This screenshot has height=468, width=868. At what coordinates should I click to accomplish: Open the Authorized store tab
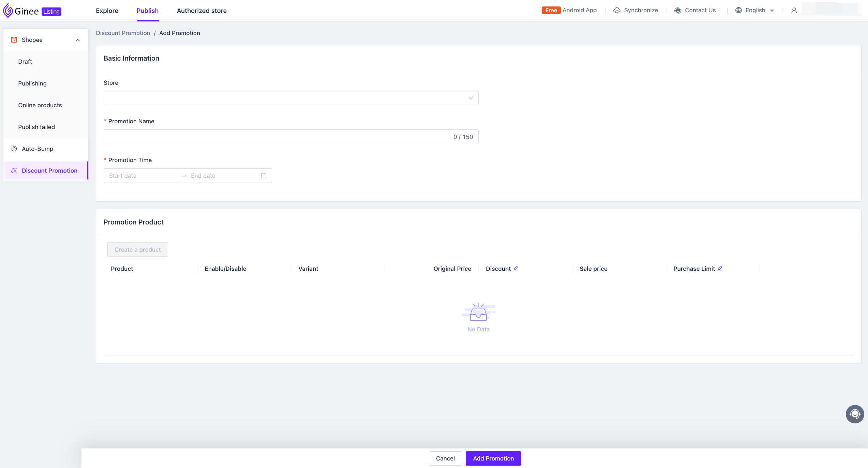pyautogui.click(x=202, y=11)
